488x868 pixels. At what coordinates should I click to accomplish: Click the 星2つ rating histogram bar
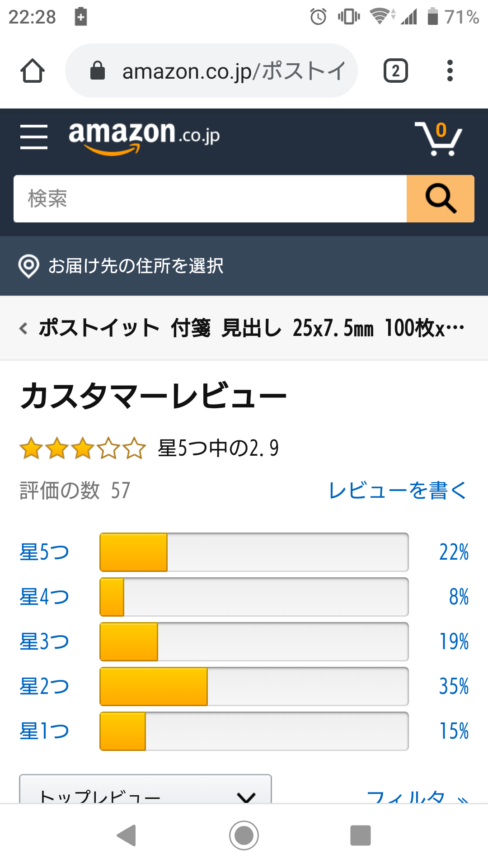click(x=254, y=687)
